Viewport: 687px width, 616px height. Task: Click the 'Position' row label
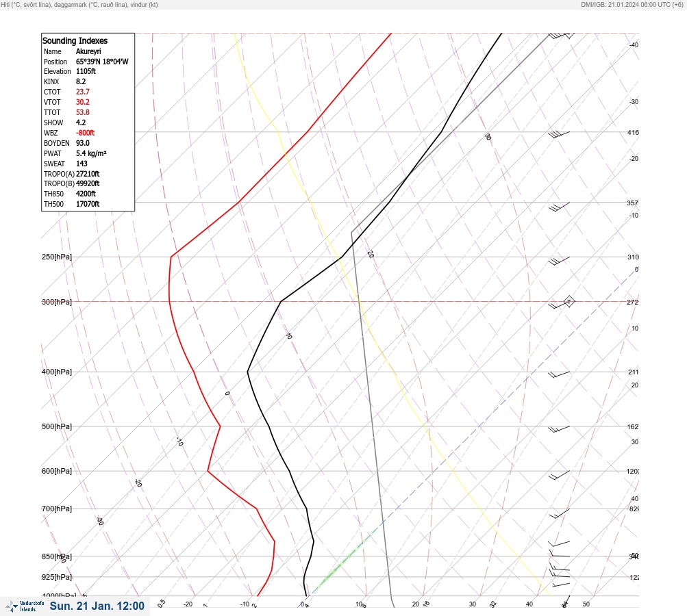55,62
